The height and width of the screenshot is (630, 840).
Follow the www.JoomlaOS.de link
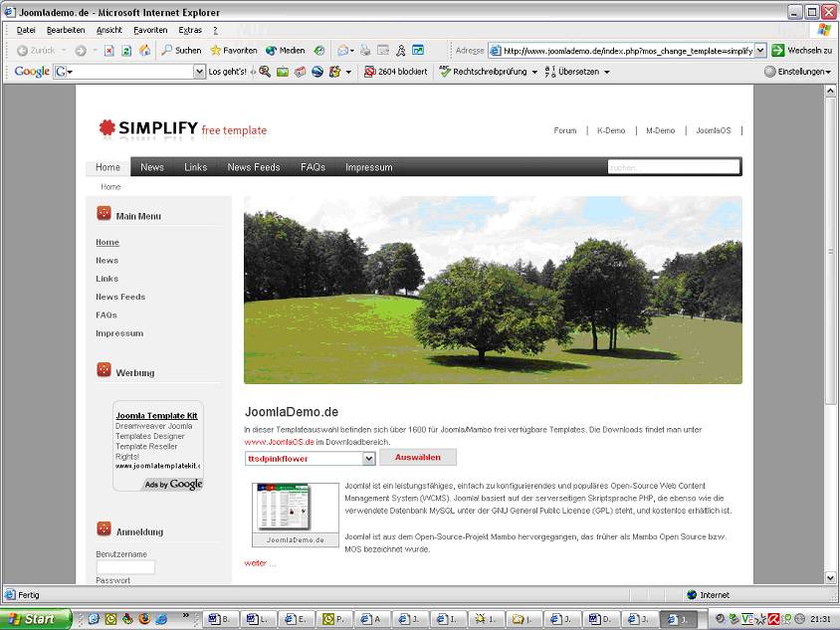coord(279,443)
